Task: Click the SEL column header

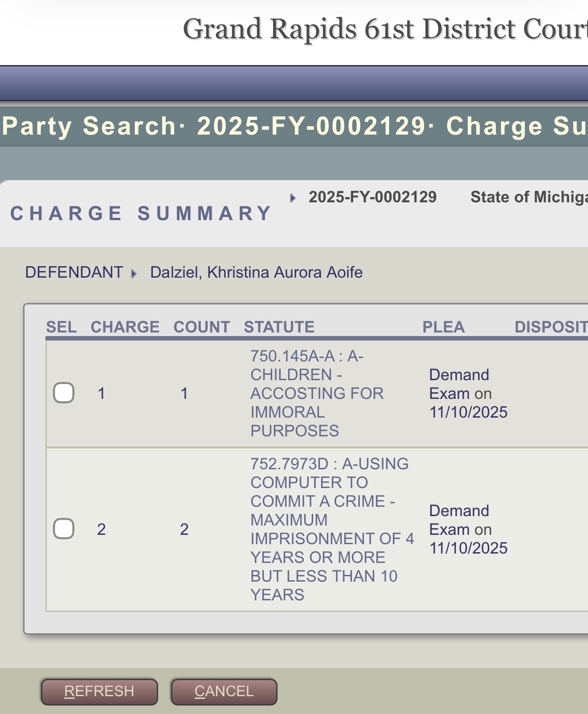Action: click(x=61, y=327)
